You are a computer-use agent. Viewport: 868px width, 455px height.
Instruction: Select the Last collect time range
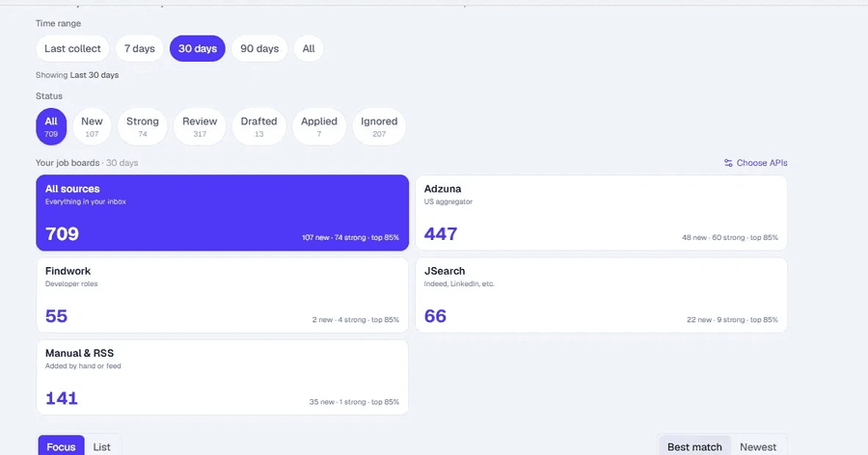click(72, 49)
